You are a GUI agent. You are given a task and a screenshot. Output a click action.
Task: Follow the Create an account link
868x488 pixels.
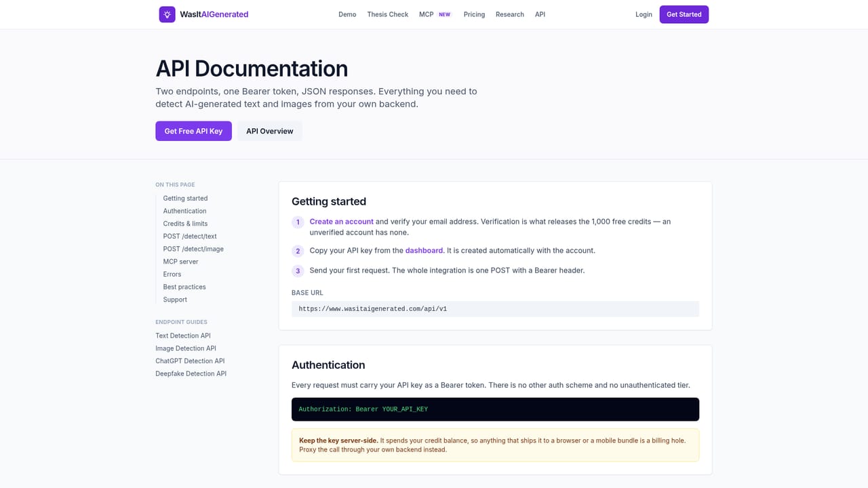point(342,222)
